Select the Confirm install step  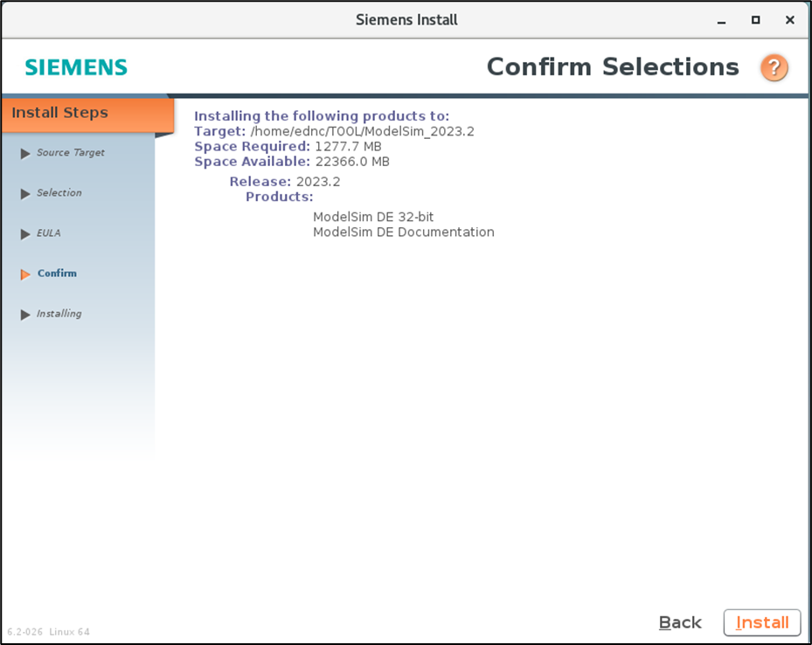tap(57, 274)
